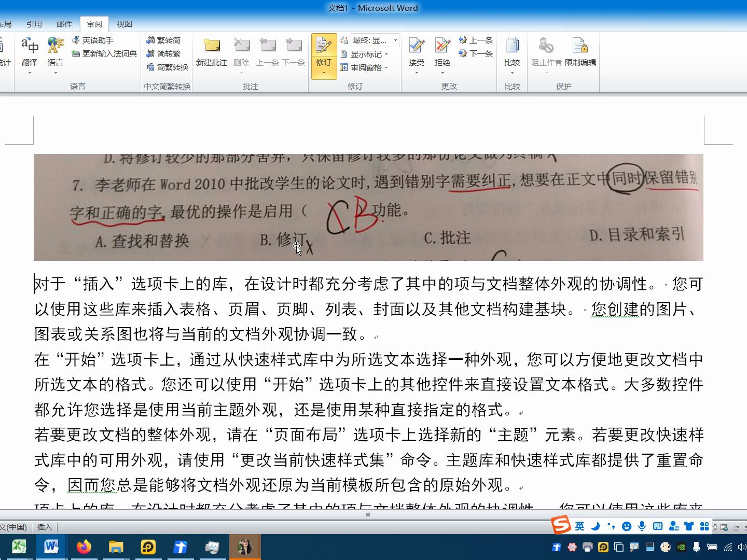This screenshot has width=747, height=560.
Task: Click the Wi-Fi icon in system tray
Action: [x=728, y=547]
